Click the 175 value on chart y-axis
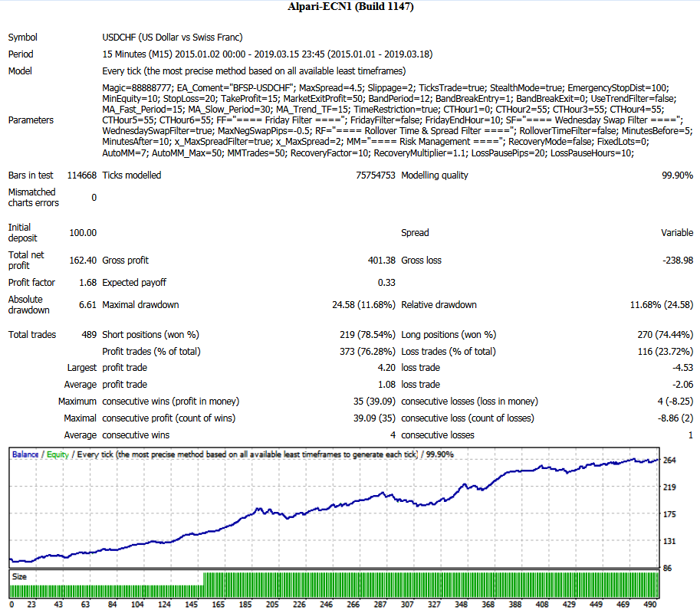 click(x=669, y=514)
